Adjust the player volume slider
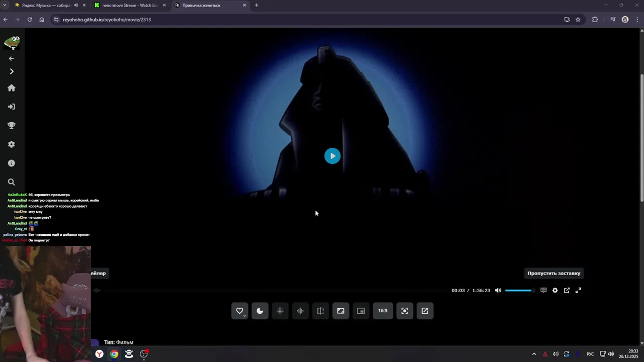Image resolution: width=644 pixels, height=362 pixels. [x=520, y=290]
